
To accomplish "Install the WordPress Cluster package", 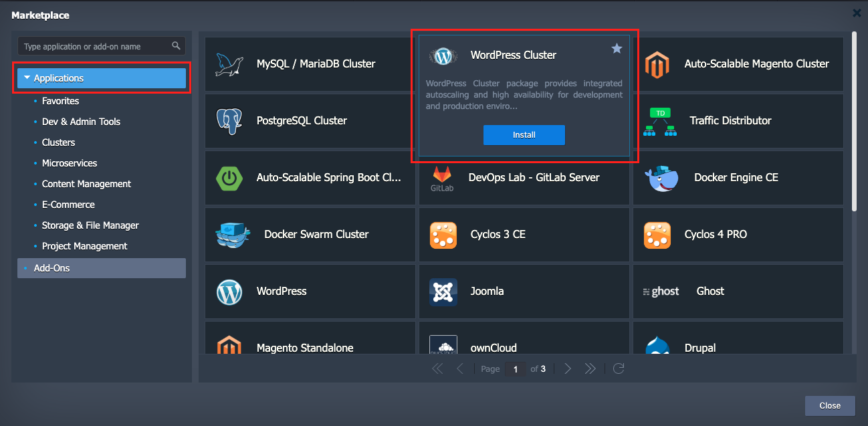I will click(524, 135).
